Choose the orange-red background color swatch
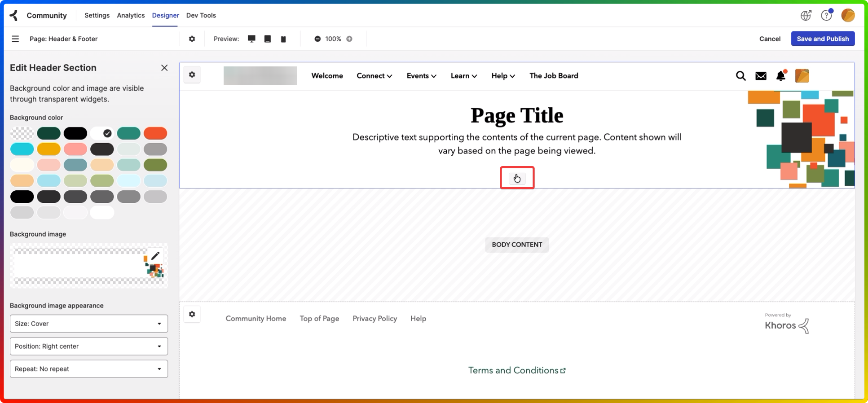This screenshot has width=868, height=403. coord(155,133)
